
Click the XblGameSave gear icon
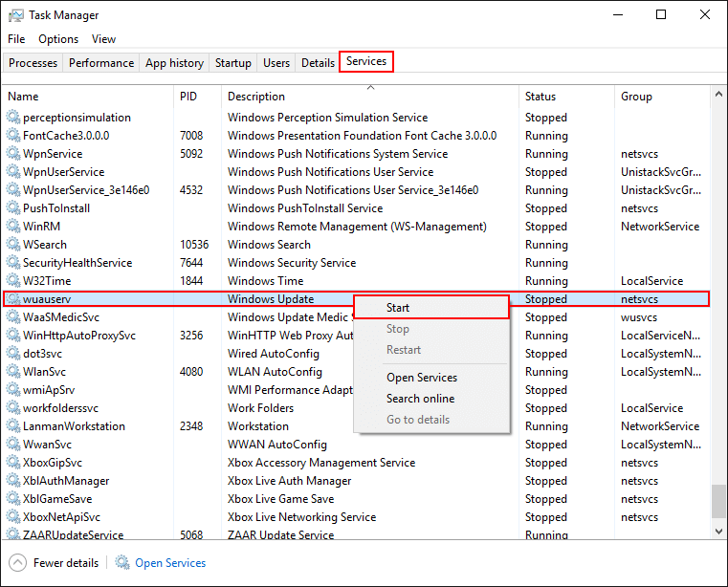click(13, 498)
